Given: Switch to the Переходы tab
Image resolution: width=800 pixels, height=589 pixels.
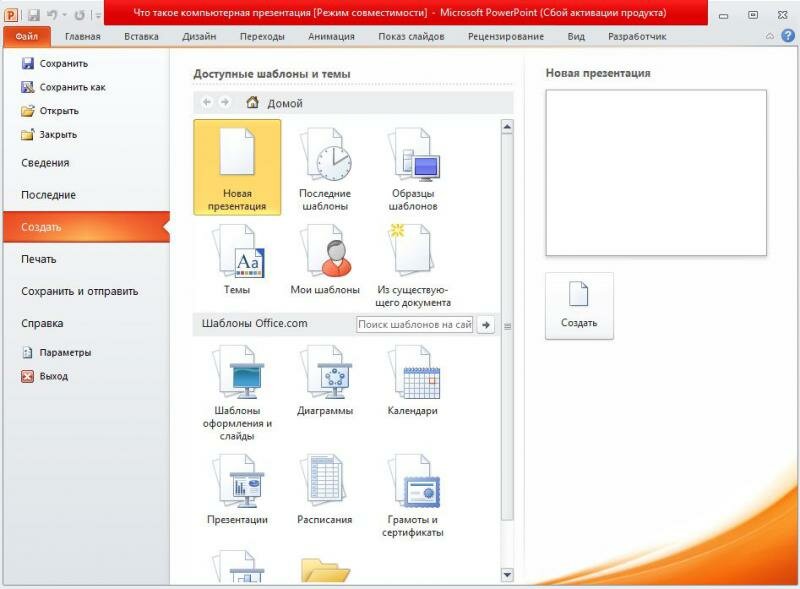Looking at the screenshot, I should pos(262,36).
